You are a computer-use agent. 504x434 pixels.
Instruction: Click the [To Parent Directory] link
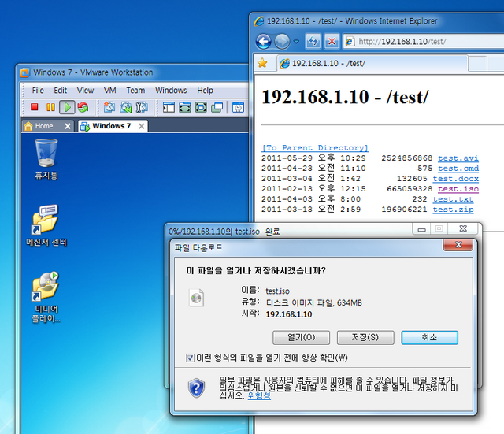[315, 148]
